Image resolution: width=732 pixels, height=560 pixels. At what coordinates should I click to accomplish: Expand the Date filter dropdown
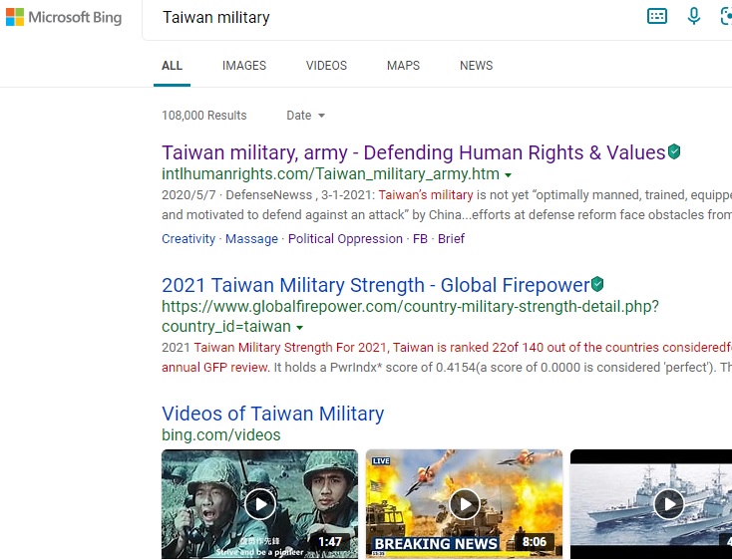pyautogui.click(x=306, y=116)
